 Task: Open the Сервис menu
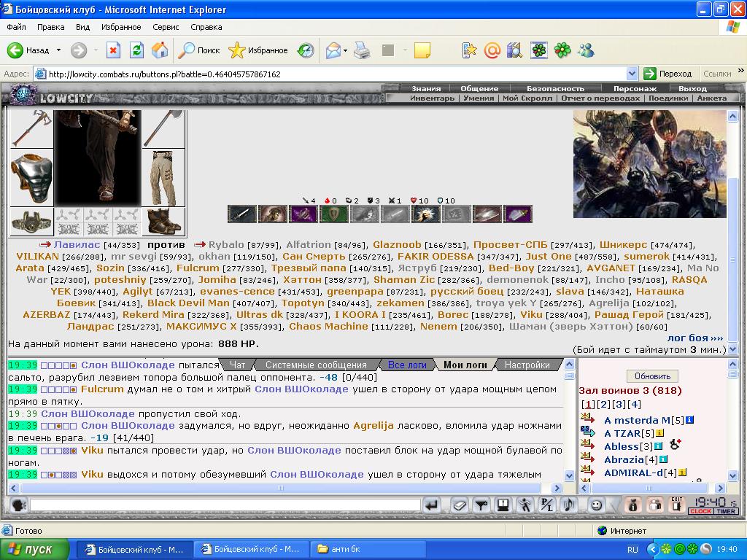click(x=166, y=27)
